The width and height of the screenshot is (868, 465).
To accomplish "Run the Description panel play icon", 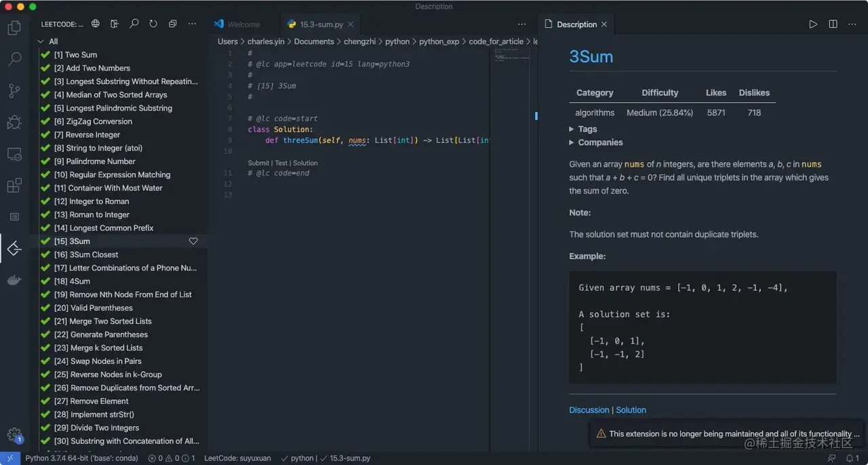I will click(x=813, y=24).
